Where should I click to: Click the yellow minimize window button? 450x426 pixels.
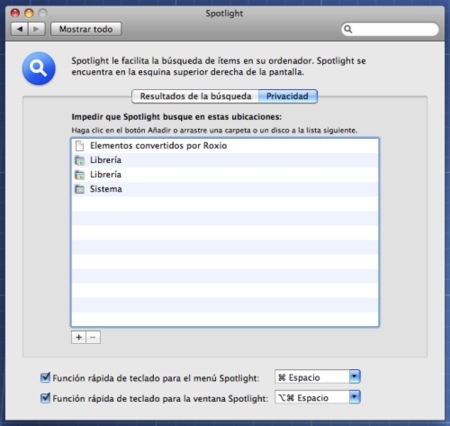tap(29, 13)
